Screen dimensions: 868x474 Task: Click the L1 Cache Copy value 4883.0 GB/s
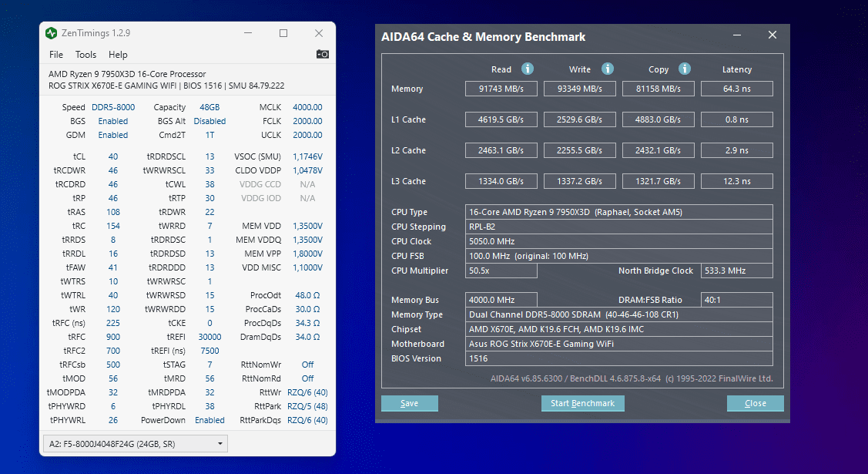tap(659, 119)
